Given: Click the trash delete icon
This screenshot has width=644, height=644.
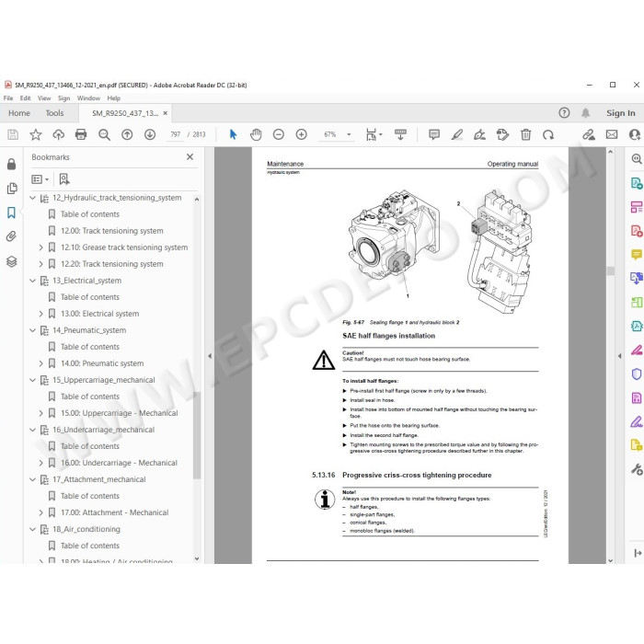Looking at the screenshot, I should (x=525, y=134).
